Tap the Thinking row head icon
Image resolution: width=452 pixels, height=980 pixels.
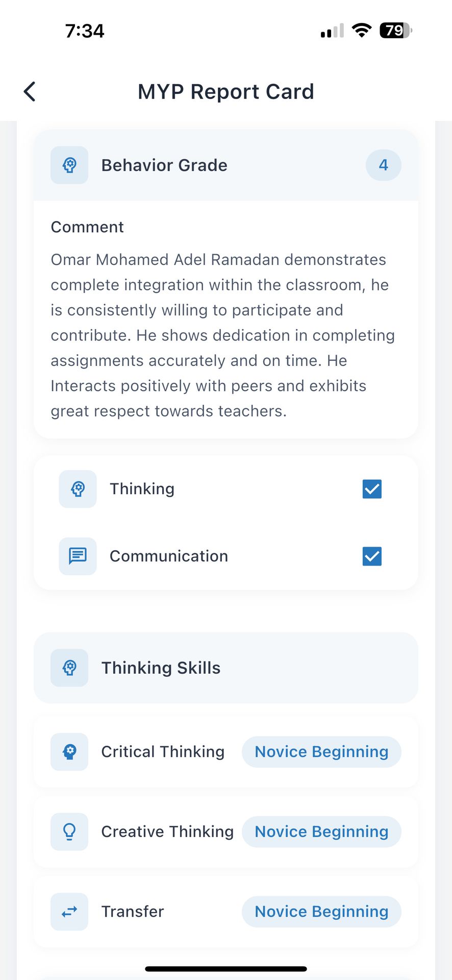78,489
